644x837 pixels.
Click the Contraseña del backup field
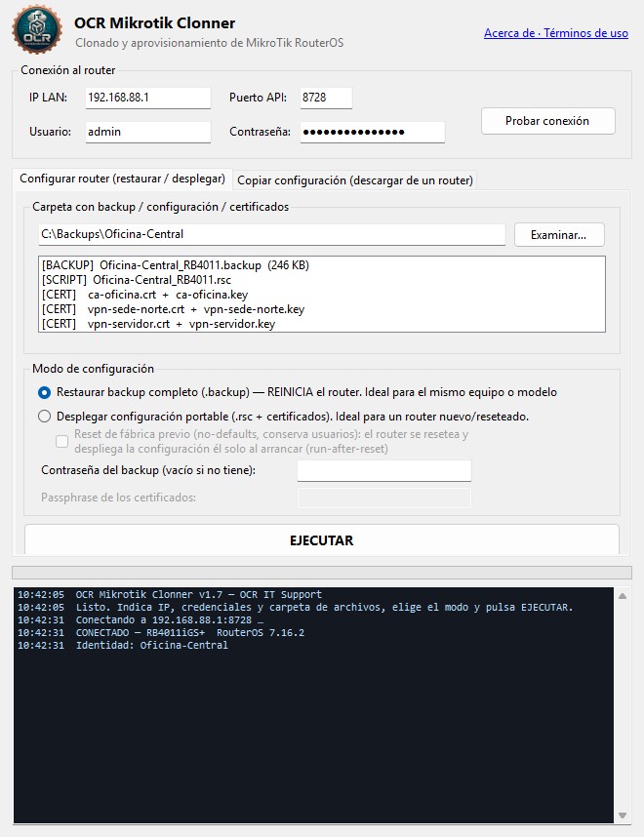(x=383, y=470)
